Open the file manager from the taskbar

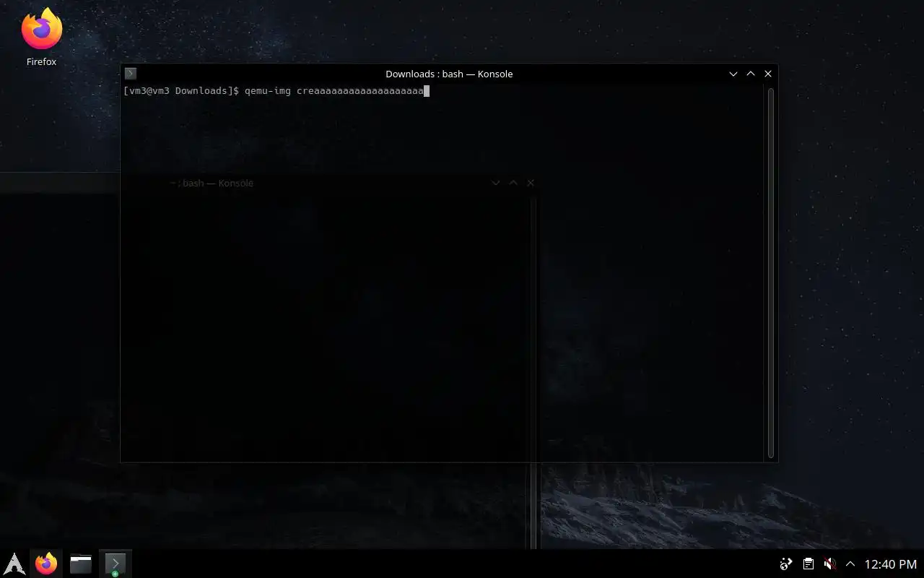tap(81, 564)
